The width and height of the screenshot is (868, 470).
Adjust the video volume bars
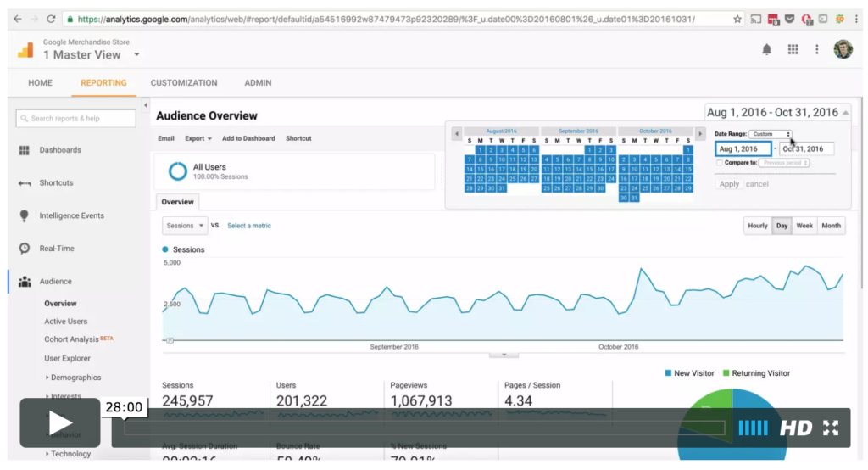753,428
